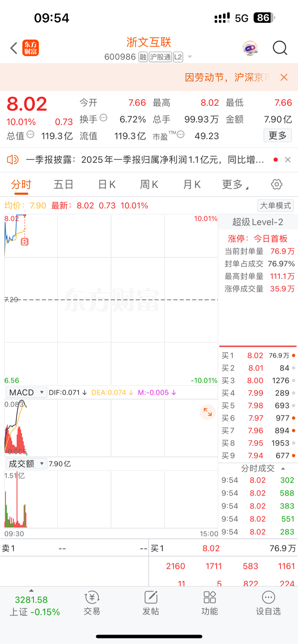Close the 劳动节 notice banner
The image size is (298, 644).
(284, 77)
